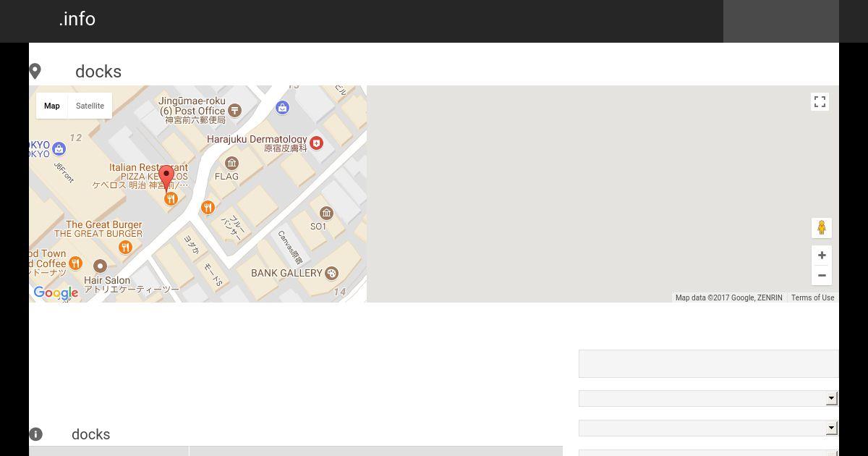Click the info icon beside lower docks heading
The height and width of the screenshot is (456, 868).
click(x=35, y=434)
